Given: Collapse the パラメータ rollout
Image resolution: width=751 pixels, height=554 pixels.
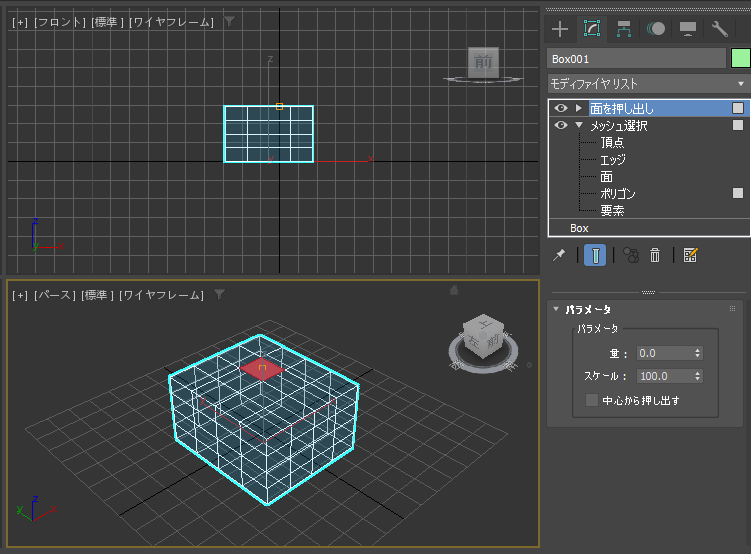Looking at the screenshot, I should [556, 309].
